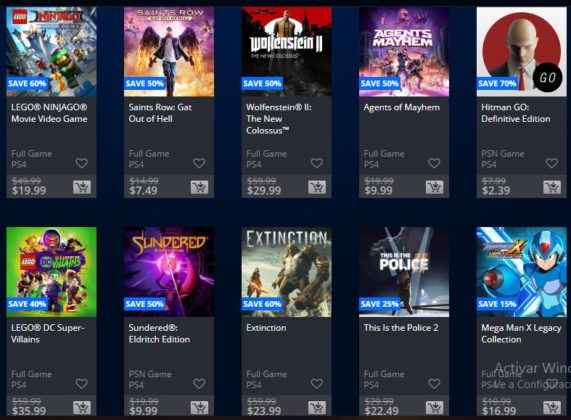Viewport: 571px width, 420px height.
Task: Add Extinction to cart
Action: click(x=317, y=408)
